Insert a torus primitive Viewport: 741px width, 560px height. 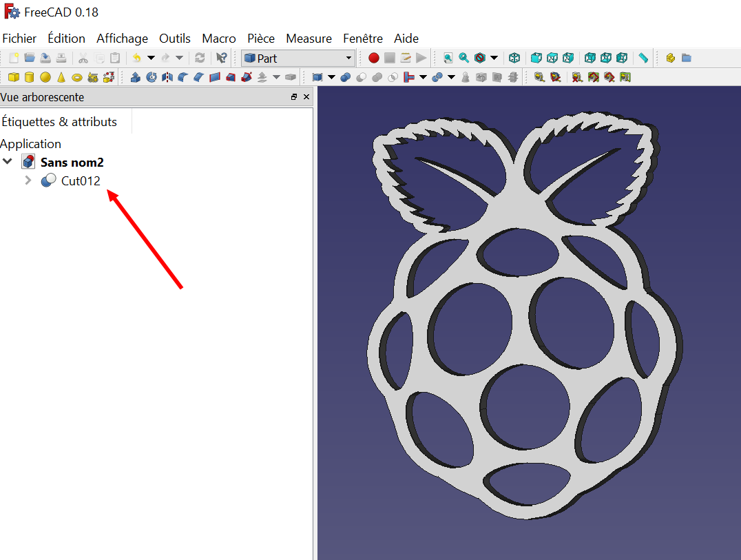pyautogui.click(x=77, y=77)
